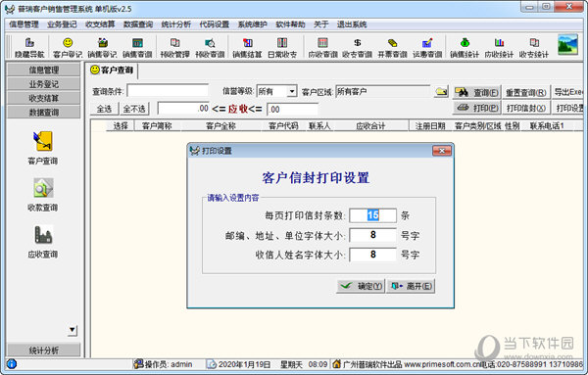Open 预收查询 toolbar icon
This screenshot has height=375, width=588.
(210, 47)
